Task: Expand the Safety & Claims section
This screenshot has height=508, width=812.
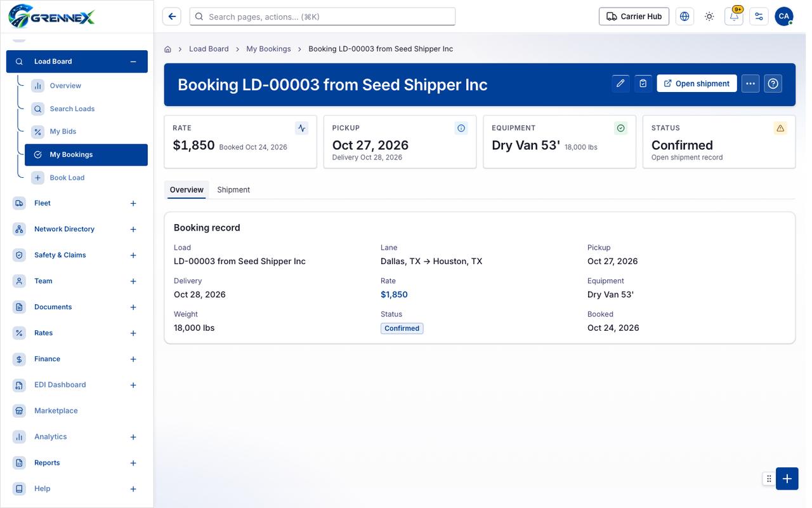Action: point(133,255)
